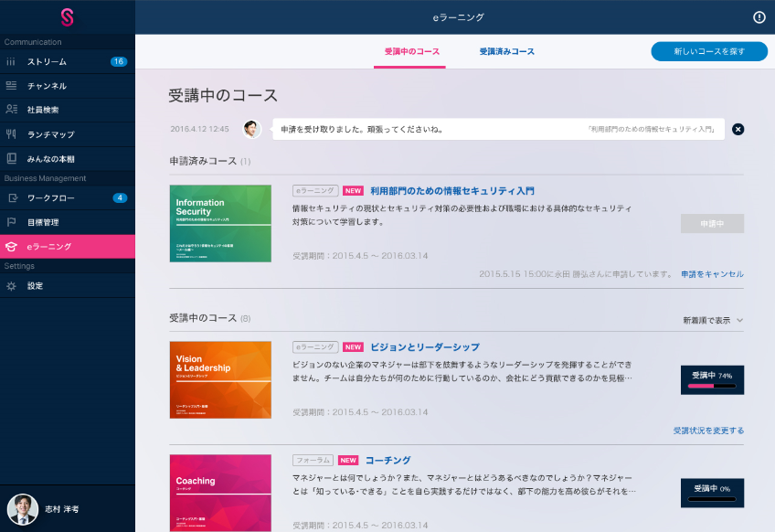Click the チャンネル channel icon
Image resolution: width=775 pixels, height=532 pixels.
[x=11, y=86]
